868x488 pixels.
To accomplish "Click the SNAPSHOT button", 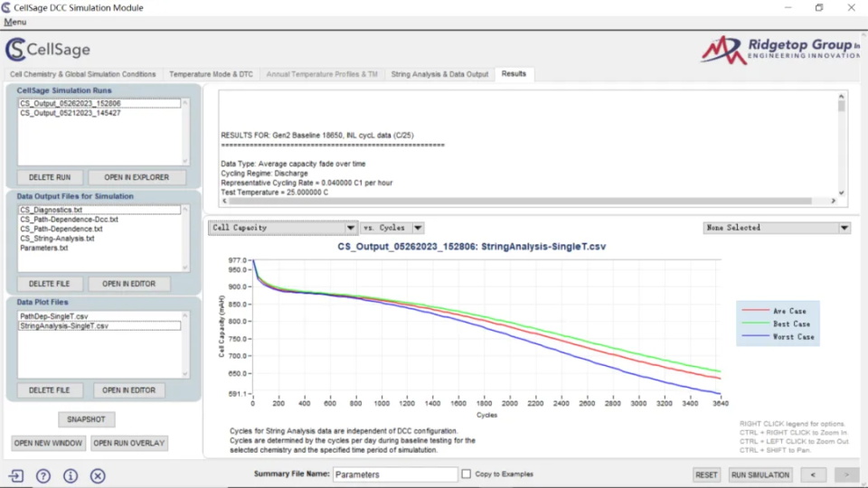I will [87, 419].
